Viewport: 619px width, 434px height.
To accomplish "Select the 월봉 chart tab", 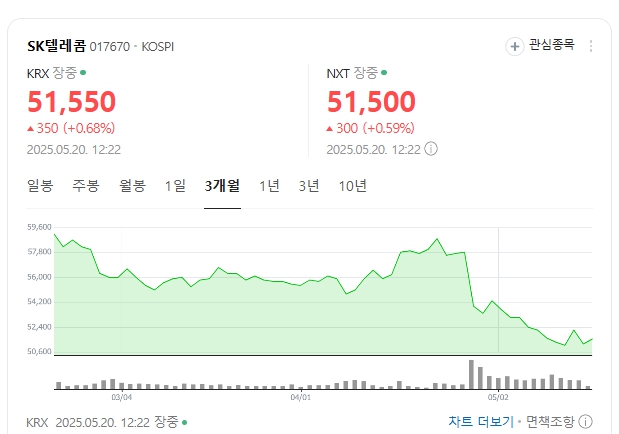I will pyautogui.click(x=133, y=186).
